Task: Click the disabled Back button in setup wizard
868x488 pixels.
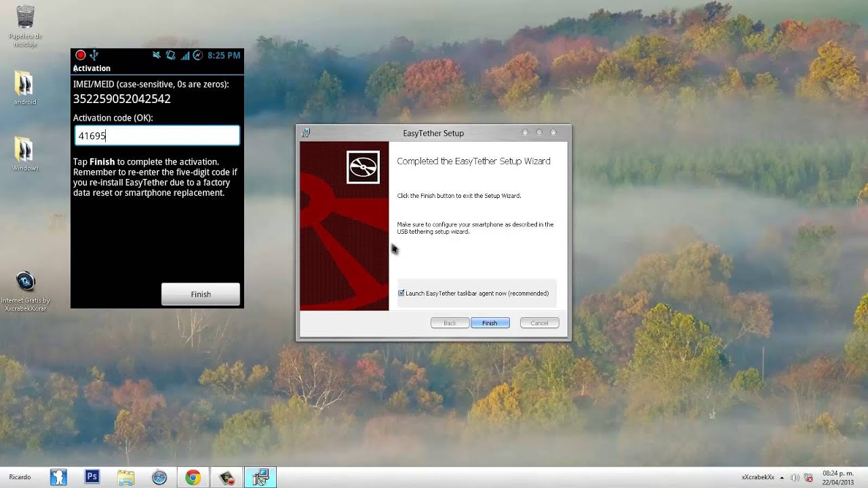Action: click(x=450, y=323)
